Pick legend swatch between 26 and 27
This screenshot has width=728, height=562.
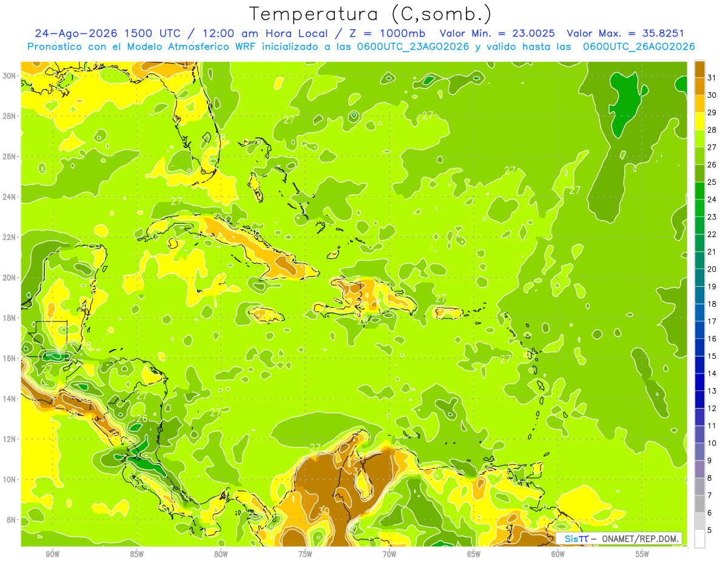(x=699, y=156)
